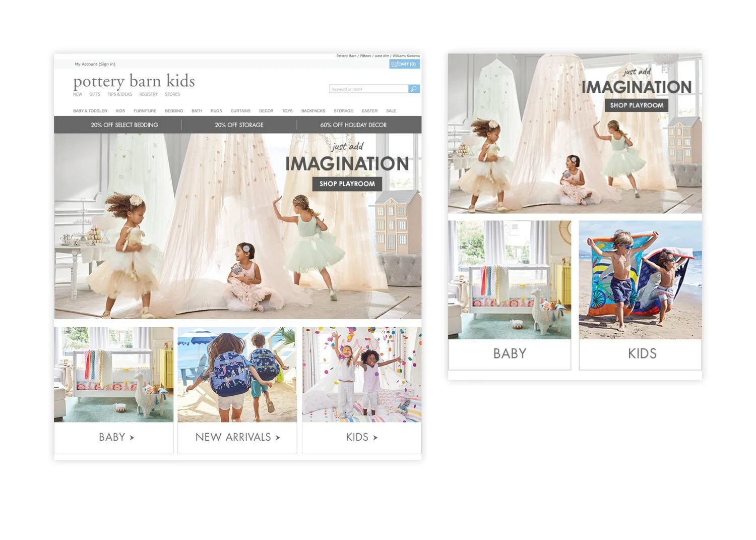The height and width of the screenshot is (540, 756).
Task: Click the Williams Sonoma brand link
Action: point(406,56)
